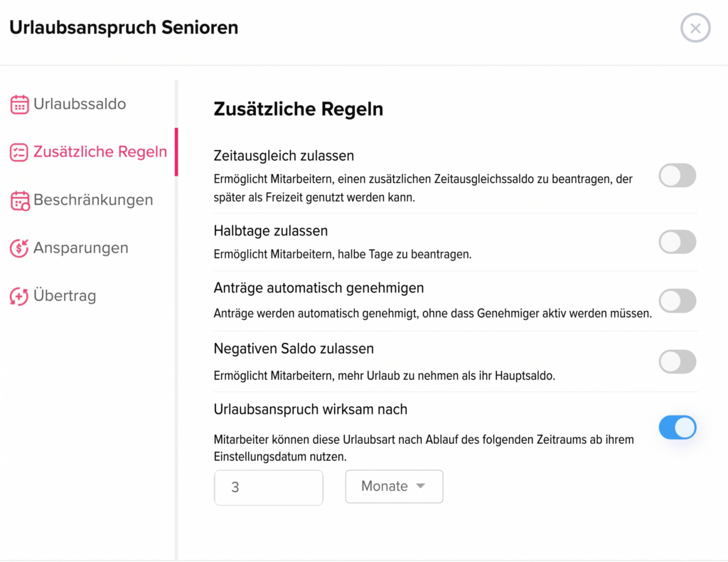The image size is (728, 562).
Task: Click the Beschränkungen calendar-lock icon
Action: click(20, 200)
